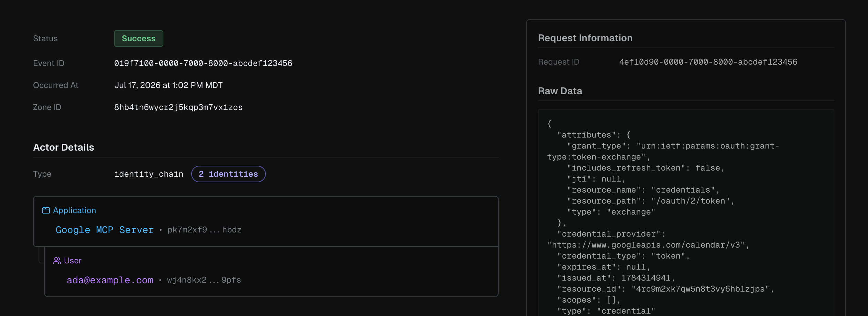Click the Event ID field label
The width and height of the screenshot is (868, 316).
48,63
